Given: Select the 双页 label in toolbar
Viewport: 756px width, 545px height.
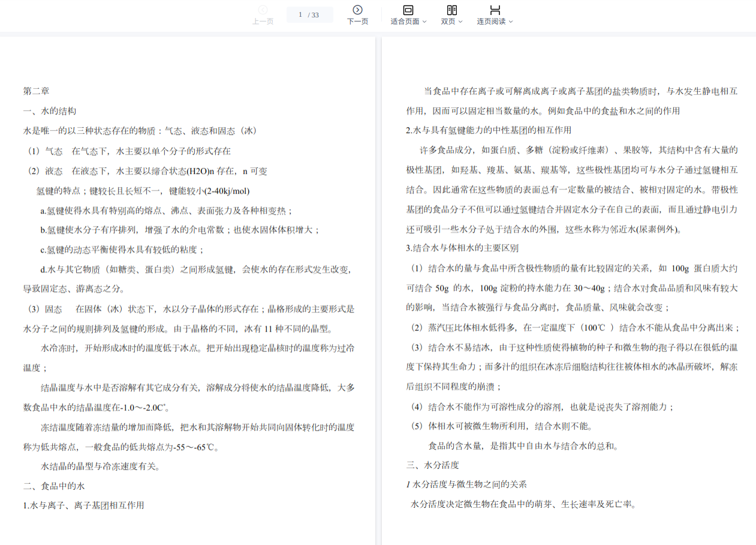Looking at the screenshot, I should point(448,22).
